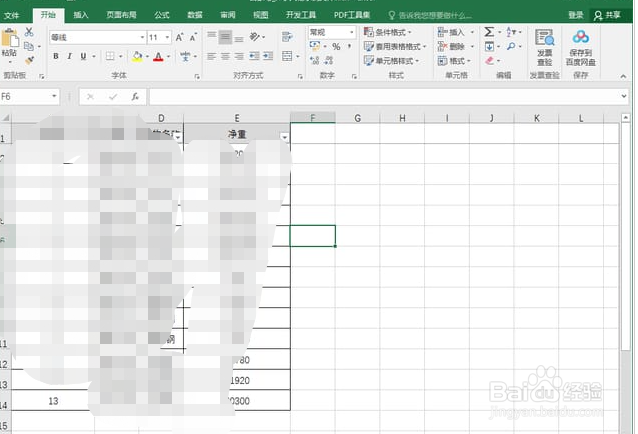Increase font size with larger A icon
The image size is (638, 434).
pyautogui.click(x=179, y=37)
